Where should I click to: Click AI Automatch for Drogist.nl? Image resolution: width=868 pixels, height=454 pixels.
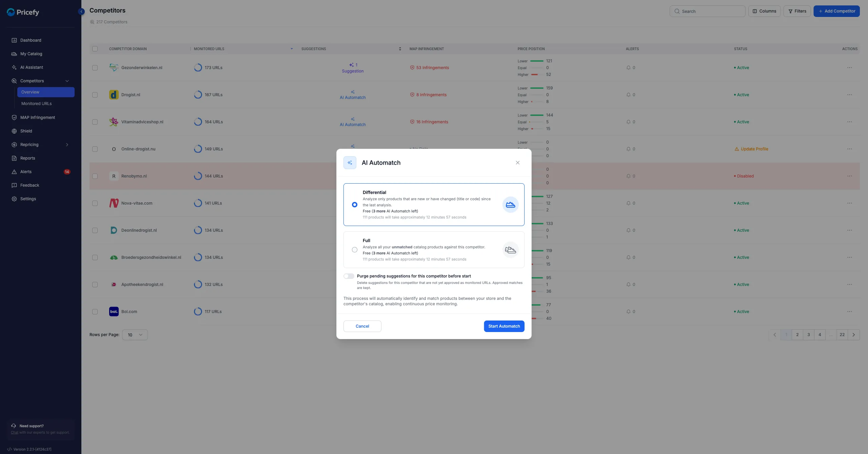(x=353, y=95)
